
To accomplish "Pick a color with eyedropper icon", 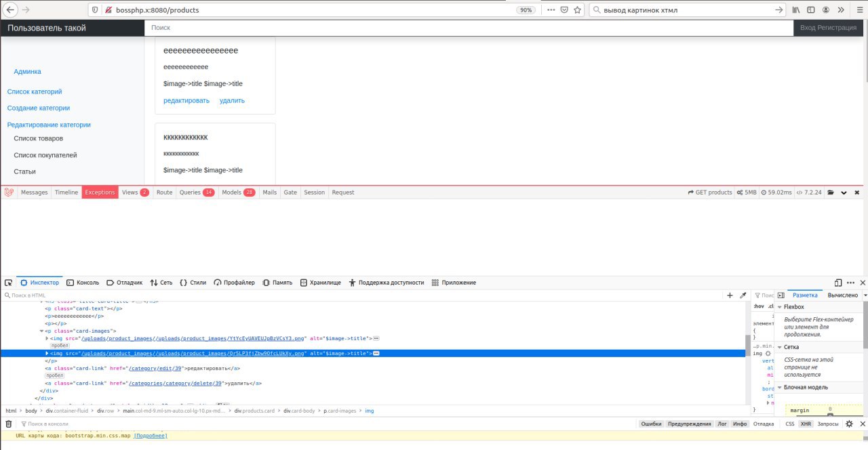I will pos(743,295).
